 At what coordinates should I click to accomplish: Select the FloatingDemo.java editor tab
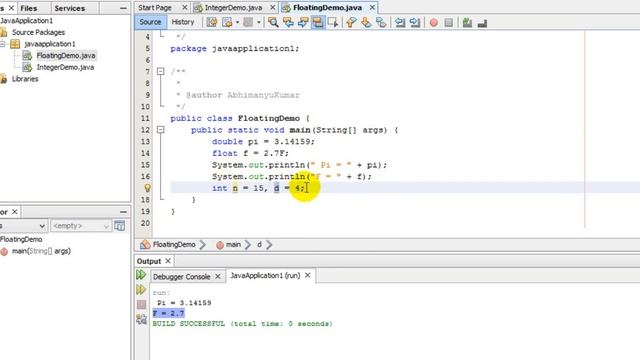pos(327,8)
